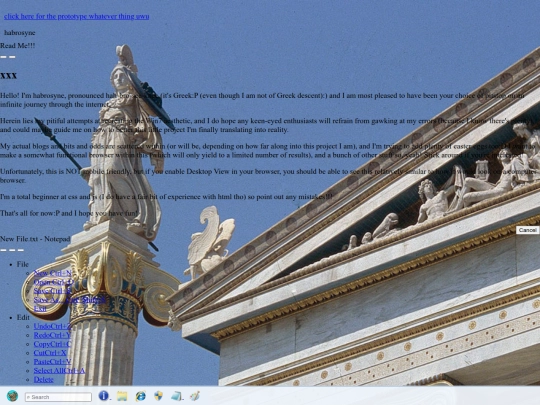Choose Save Ctrl+S from File menu
The height and width of the screenshot is (405, 540).
[52, 291]
